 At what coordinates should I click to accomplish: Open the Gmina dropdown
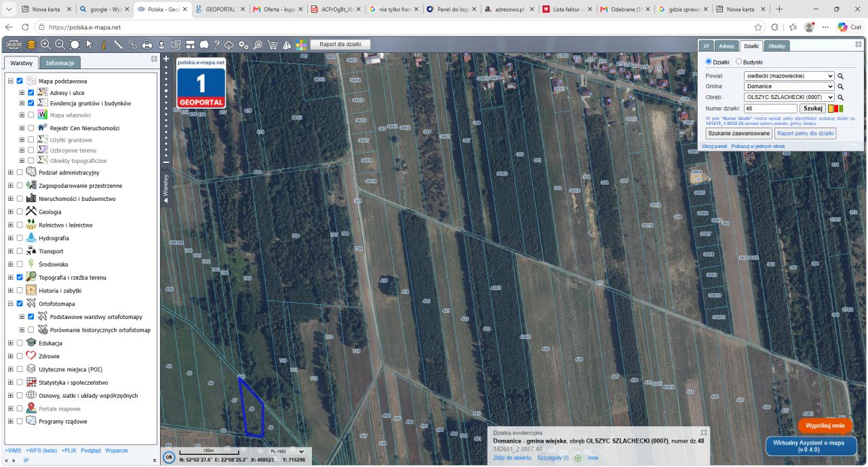[789, 87]
